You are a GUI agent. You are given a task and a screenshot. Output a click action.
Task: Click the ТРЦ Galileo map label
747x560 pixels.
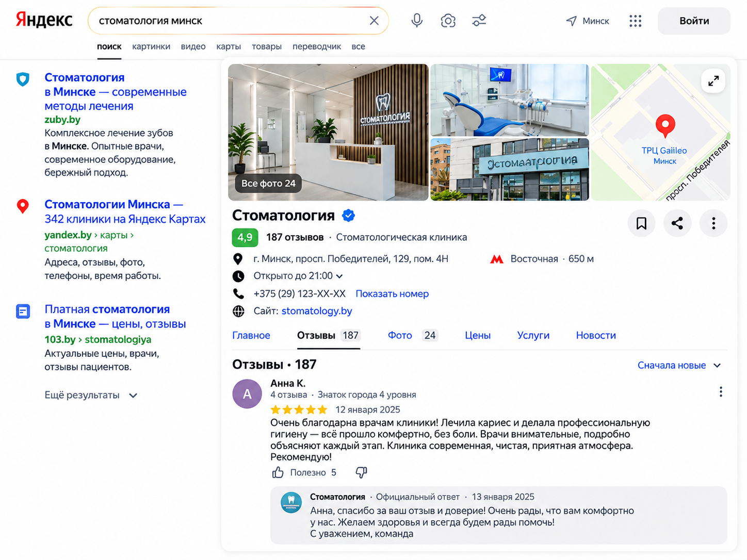click(x=664, y=155)
